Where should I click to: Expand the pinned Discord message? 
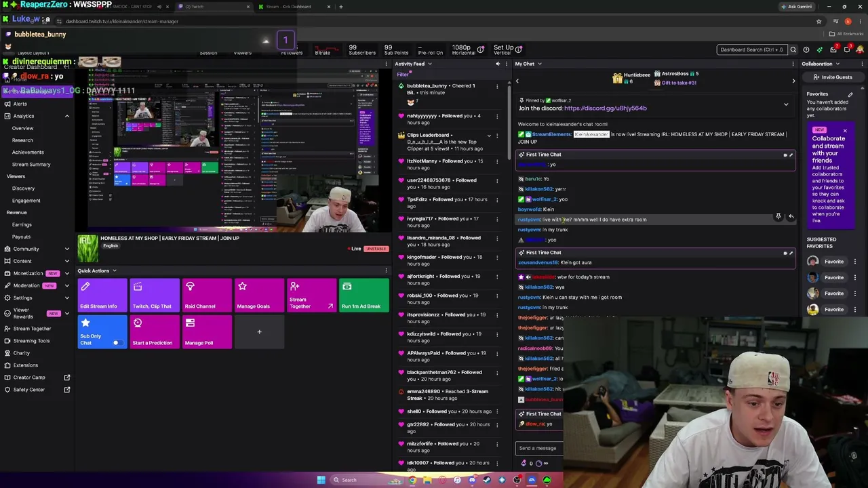pyautogui.click(x=786, y=104)
